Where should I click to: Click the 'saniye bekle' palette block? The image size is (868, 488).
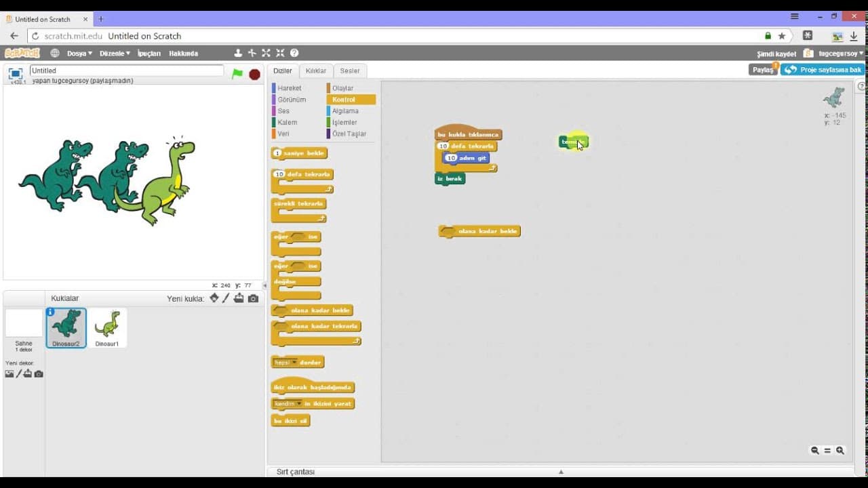[299, 154]
